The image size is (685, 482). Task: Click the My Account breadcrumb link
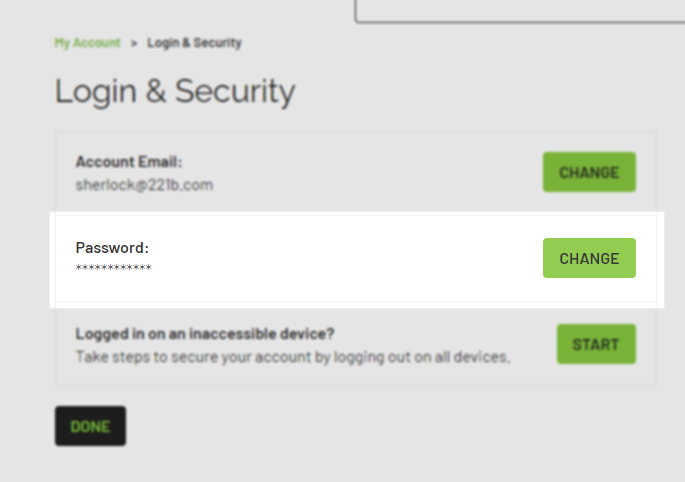click(87, 43)
